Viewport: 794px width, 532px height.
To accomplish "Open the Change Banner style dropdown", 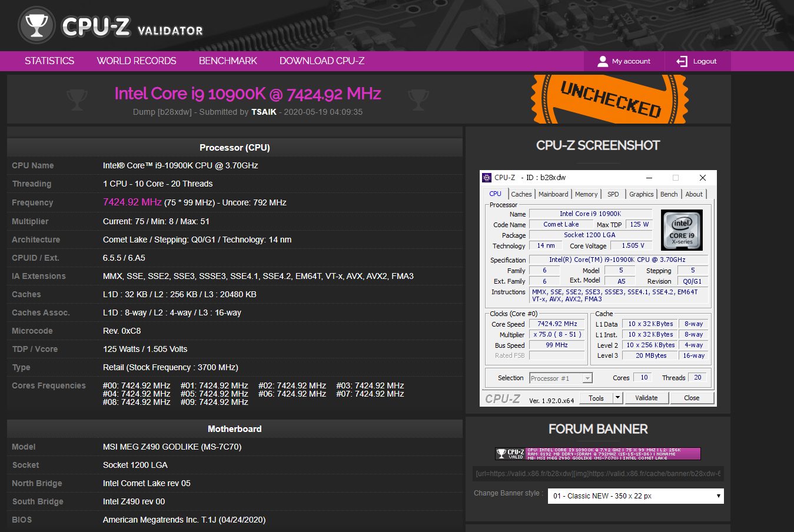I will tap(635, 496).
